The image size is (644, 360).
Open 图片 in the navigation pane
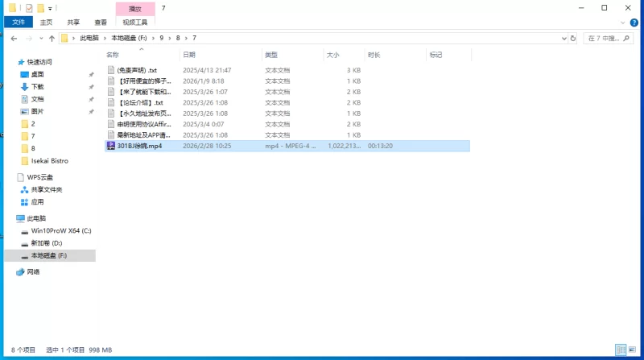[37, 111]
